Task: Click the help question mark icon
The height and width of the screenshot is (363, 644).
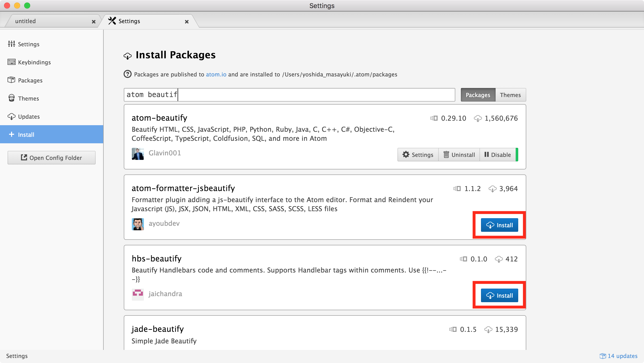Action: pos(128,74)
